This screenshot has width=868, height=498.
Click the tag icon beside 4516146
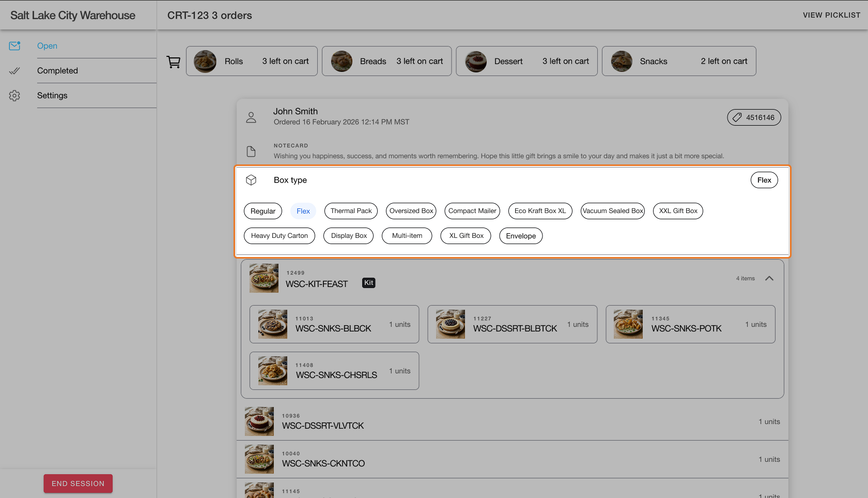tap(737, 117)
